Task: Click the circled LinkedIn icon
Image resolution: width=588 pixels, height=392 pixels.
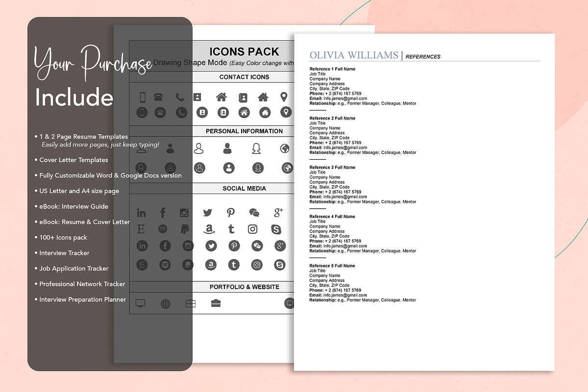Action: coord(142,246)
